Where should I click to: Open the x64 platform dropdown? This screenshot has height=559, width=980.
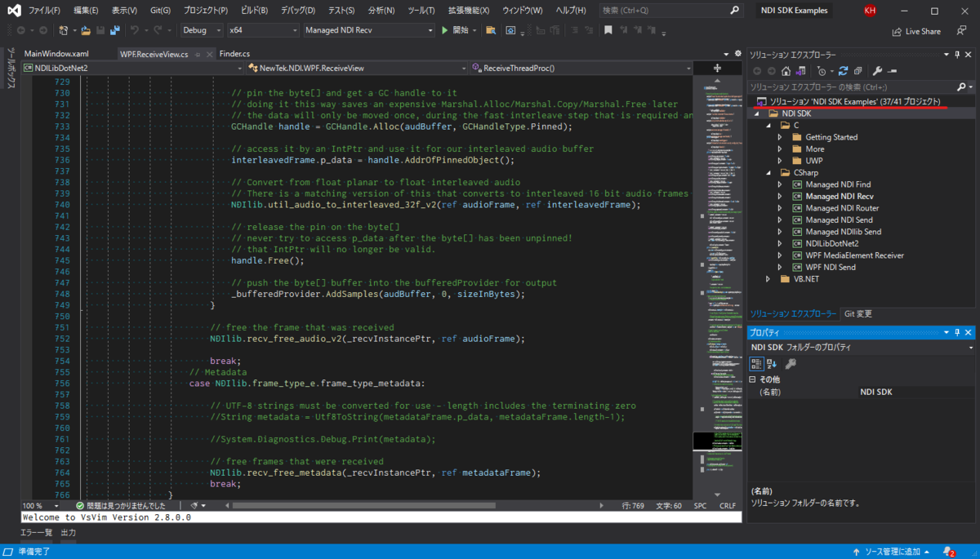(262, 30)
